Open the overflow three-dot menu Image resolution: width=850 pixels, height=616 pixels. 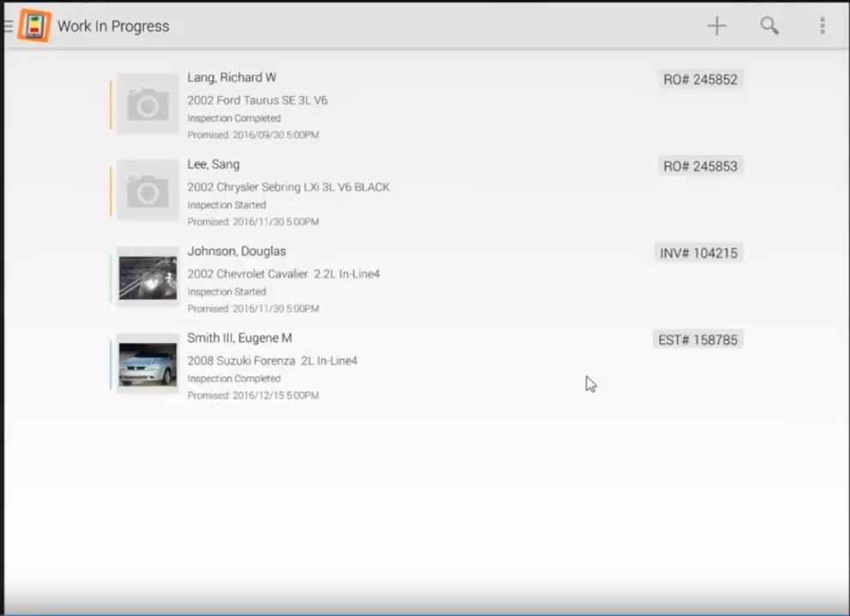(822, 26)
